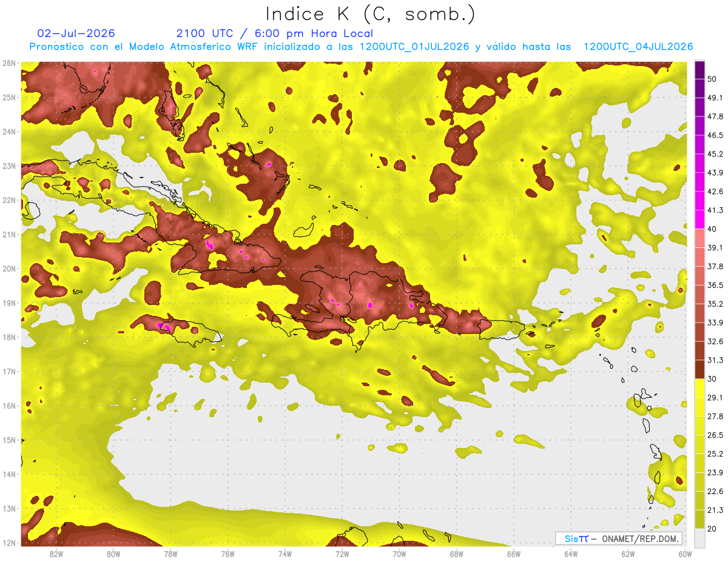The image size is (728, 562).
Task: Click color scale value "29.1"
Action: click(716, 397)
